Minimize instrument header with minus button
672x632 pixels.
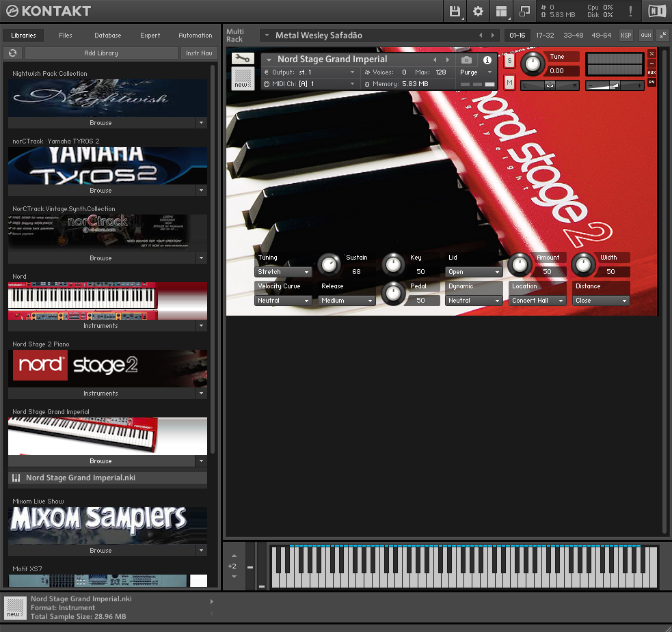pyautogui.click(x=651, y=63)
